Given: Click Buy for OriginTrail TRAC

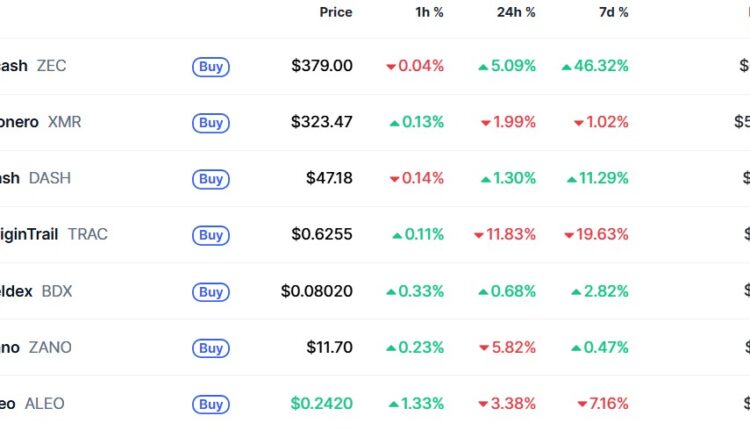Looking at the screenshot, I should 210,235.
